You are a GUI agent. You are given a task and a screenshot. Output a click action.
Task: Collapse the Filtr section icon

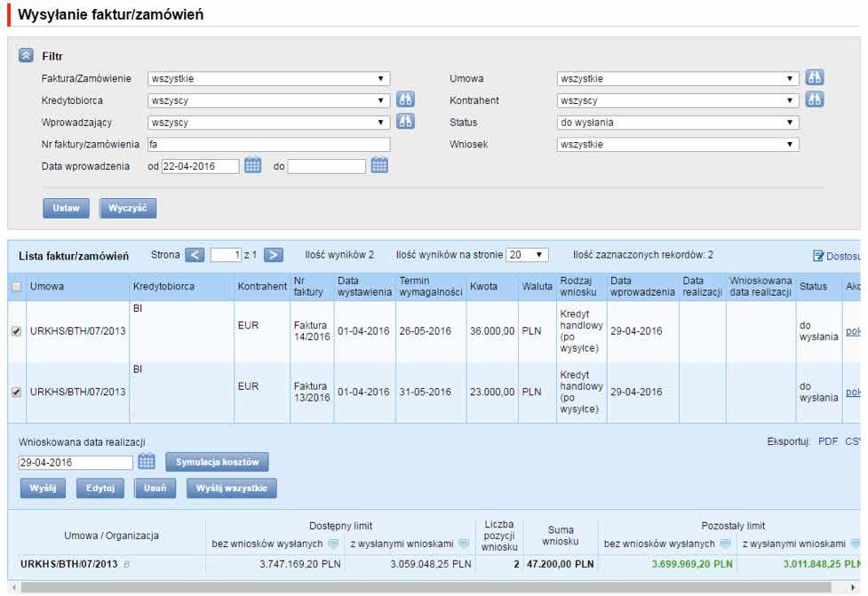(26, 55)
